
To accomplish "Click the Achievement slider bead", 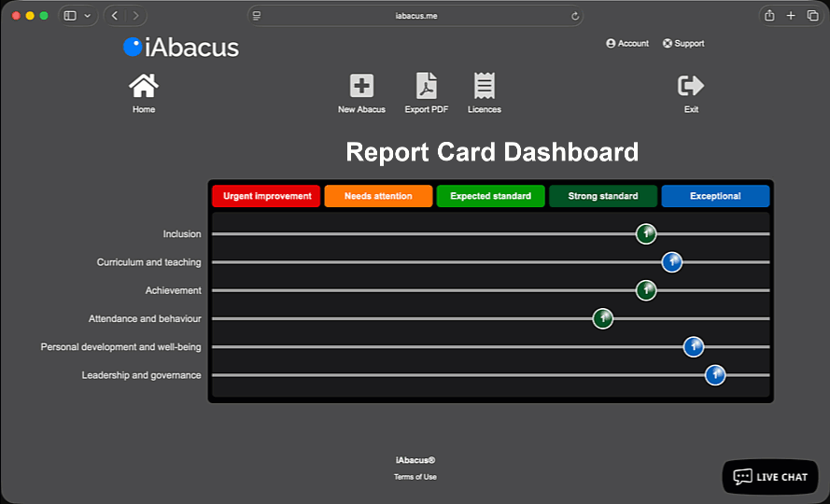I will point(646,290).
